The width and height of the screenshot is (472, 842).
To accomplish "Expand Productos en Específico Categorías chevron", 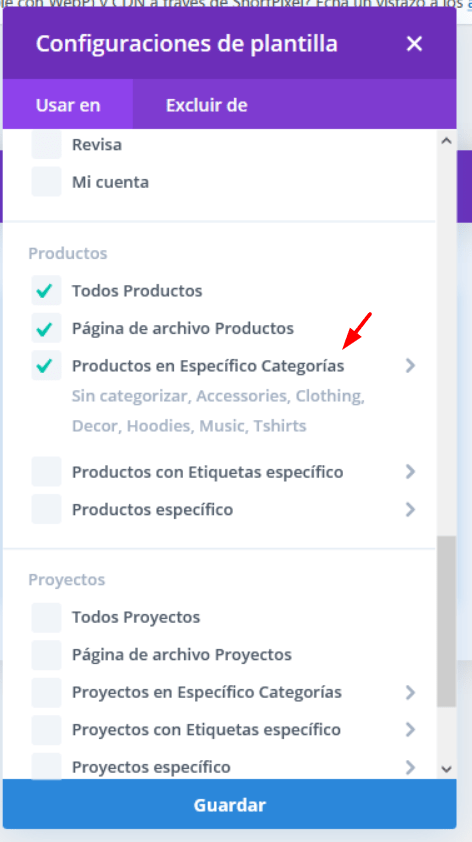I will 410,366.
